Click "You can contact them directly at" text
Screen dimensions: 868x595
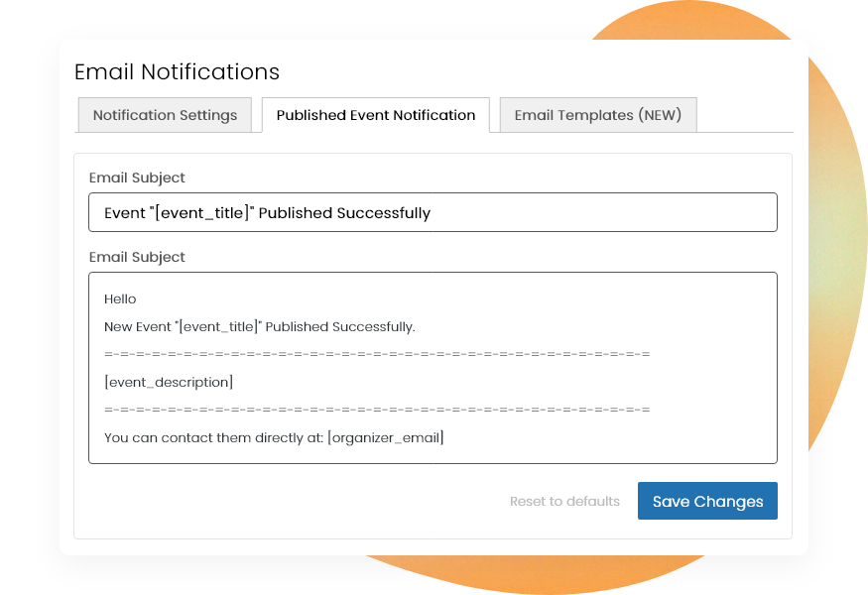click(213, 437)
